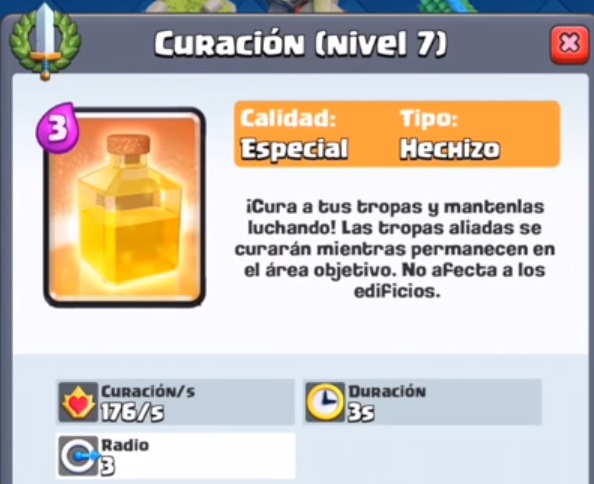Tap the 3s duration value

361,412
